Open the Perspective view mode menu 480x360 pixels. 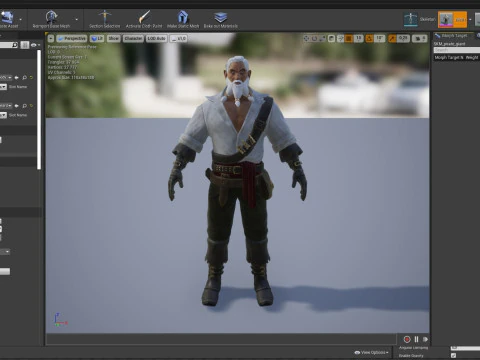pyautogui.click(x=72, y=39)
